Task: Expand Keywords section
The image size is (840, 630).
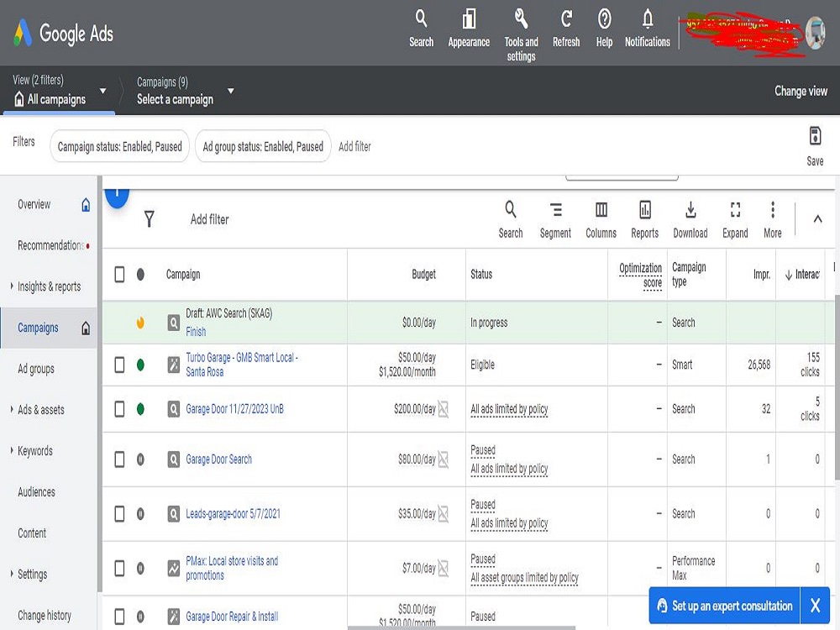Action: (x=12, y=450)
